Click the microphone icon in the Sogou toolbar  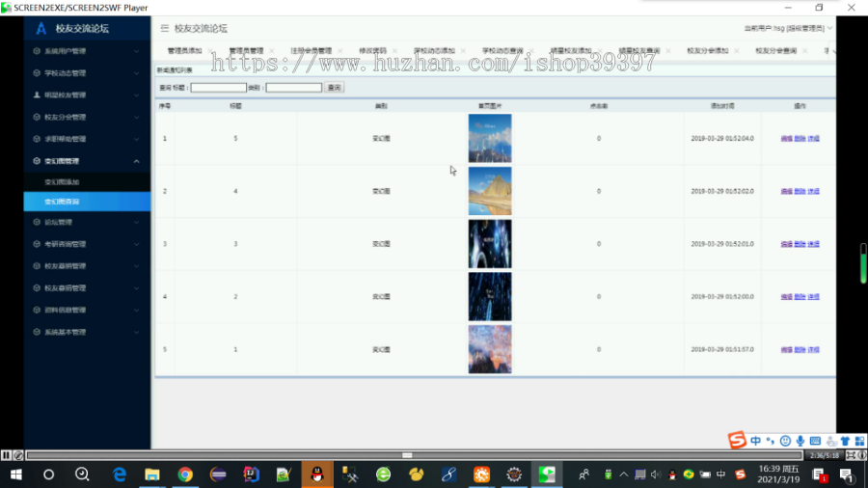click(800, 441)
